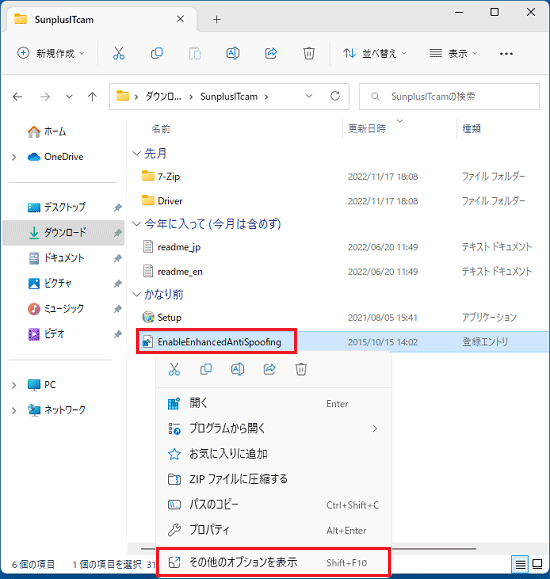Choose お気に入りに追加 in context menu
The image size is (550, 579).
coord(273,454)
